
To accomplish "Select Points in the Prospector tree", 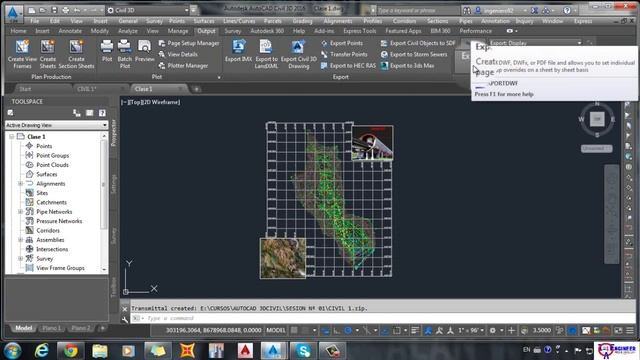I will coord(44,146).
